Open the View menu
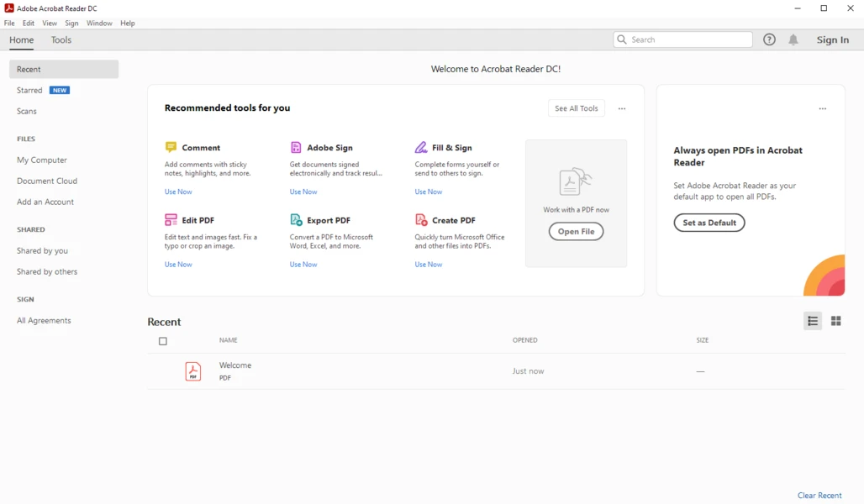This screenshot has height=504, width=864. 50,24
